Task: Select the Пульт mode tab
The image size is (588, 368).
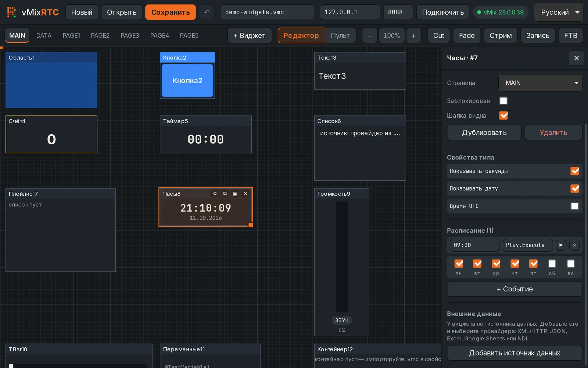Action: click(340, 36)
